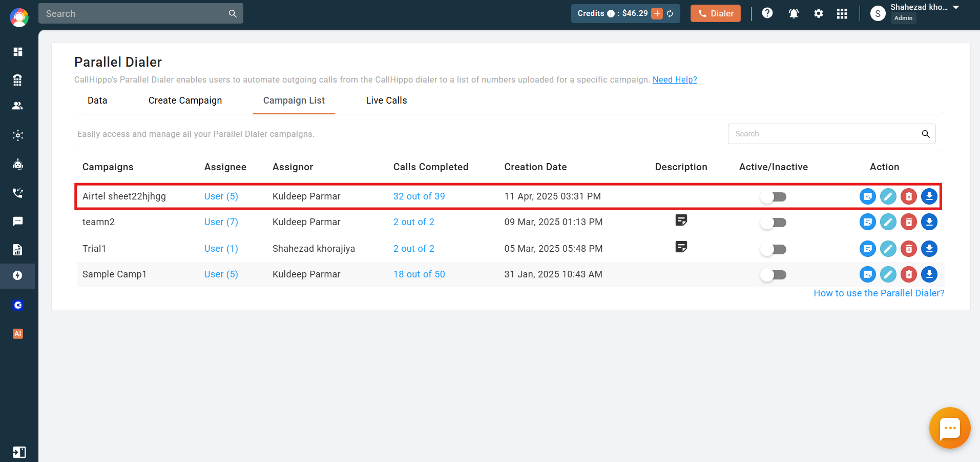Viewport: 980px width, 462px height.
Task: View the description note for teamn2
Action: point(681,220)
